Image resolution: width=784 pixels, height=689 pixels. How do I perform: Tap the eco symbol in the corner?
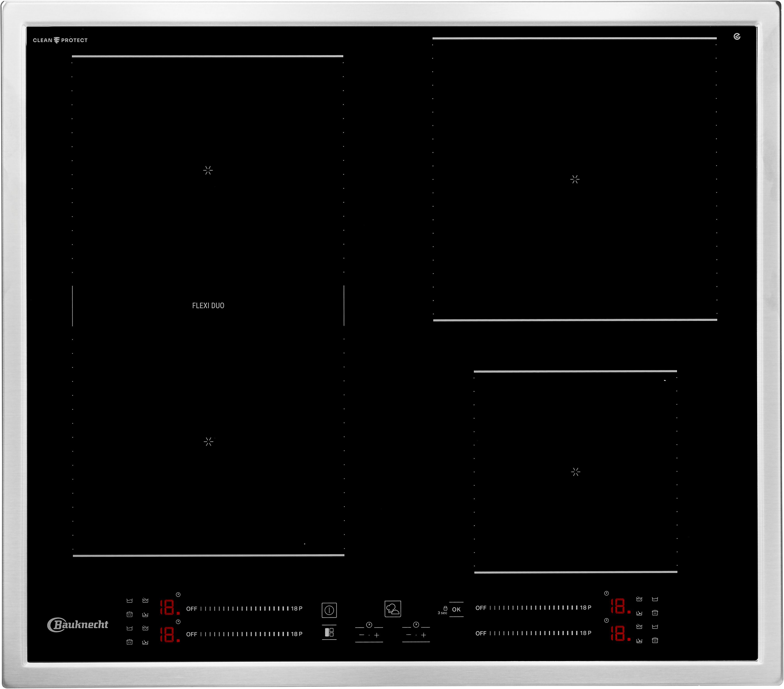point(737,37)
